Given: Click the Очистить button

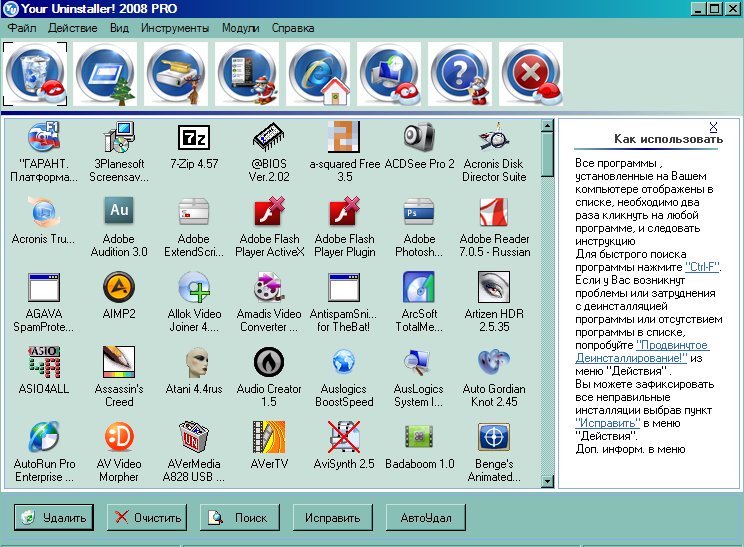Looking at the screenshot, I should (147, 517).
